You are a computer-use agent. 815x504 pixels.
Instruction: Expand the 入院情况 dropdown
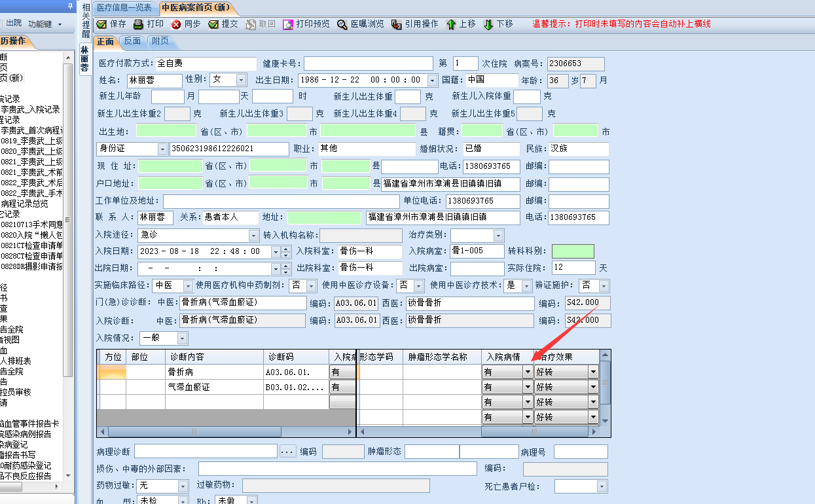(x=181, y=338)
